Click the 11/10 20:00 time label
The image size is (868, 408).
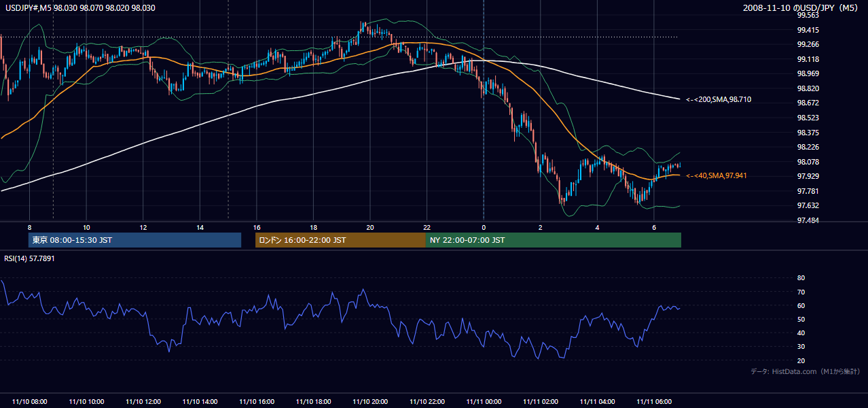click(x=370, y=402)
